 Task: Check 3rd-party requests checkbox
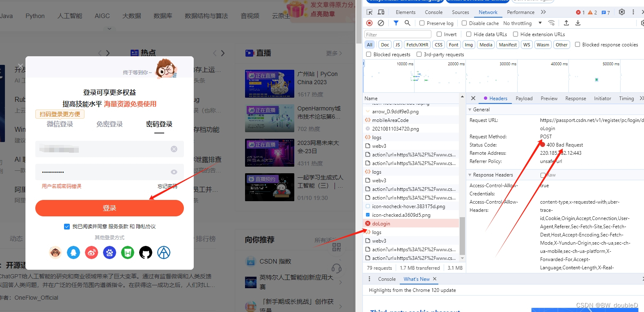pyautogui.click(x=419, y=54)
